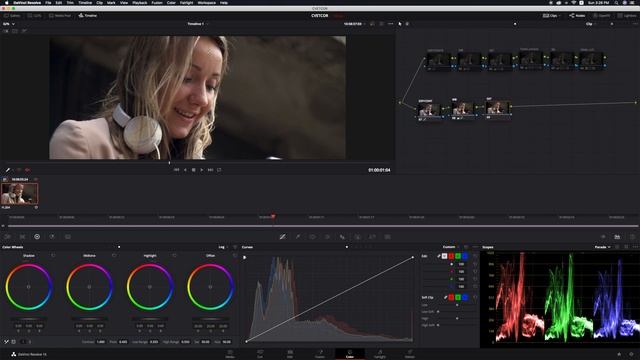This screenshot has width=640, height=360.
Task: Toggle the Media Pool panel
Action: click(x=60, y=16)
